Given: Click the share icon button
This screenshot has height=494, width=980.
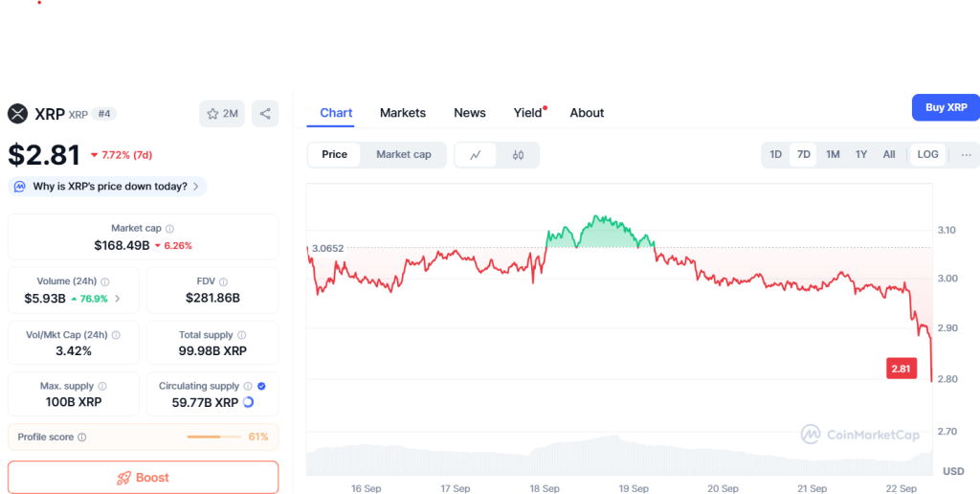Looking at the screenshot, I should click(265, 114).
